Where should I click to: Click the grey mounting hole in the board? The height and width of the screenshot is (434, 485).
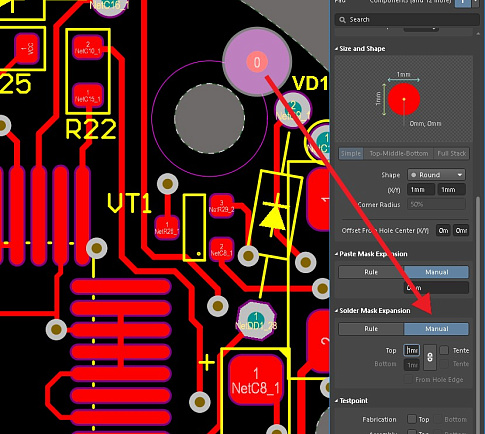[x=210, y=118]
